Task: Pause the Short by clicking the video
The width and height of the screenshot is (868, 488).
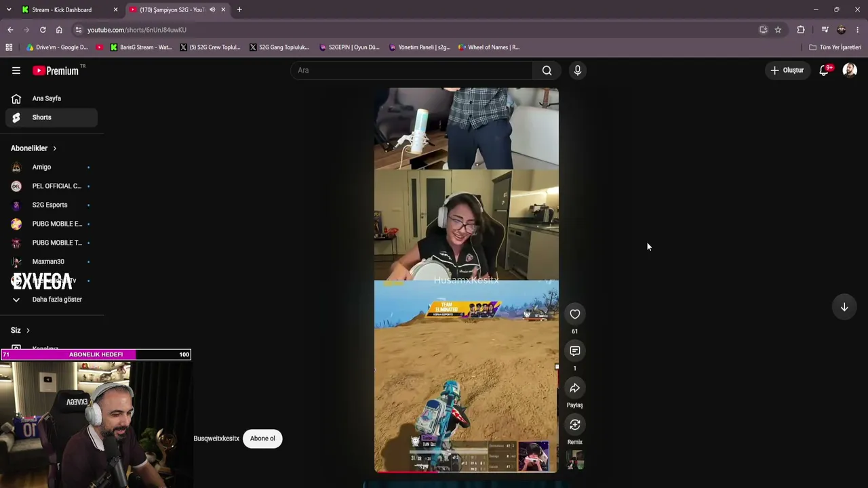Action: point(467,280)
